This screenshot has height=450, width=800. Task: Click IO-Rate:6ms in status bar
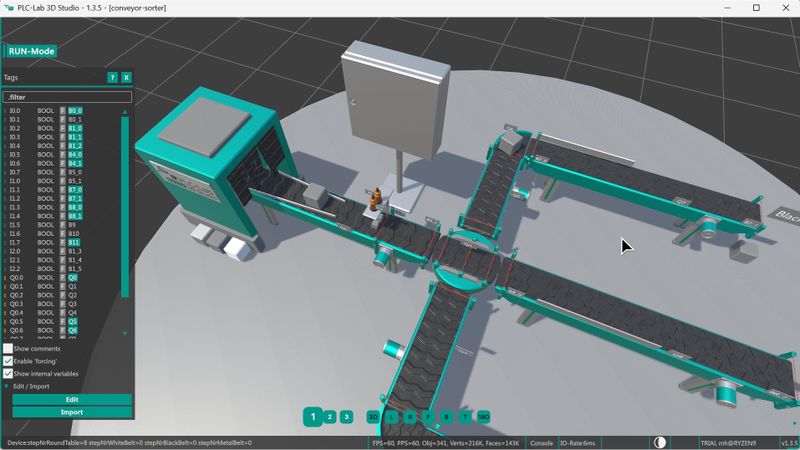tap(578, 443)
